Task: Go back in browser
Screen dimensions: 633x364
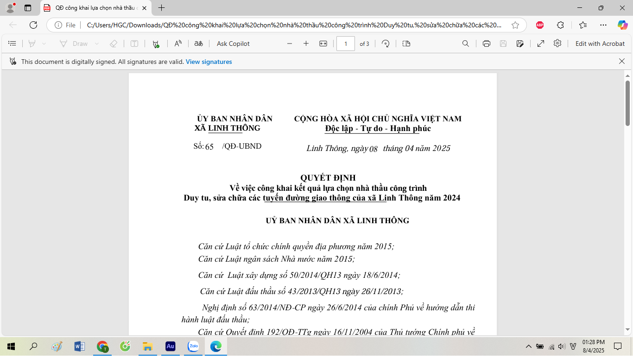Action: (13, 25)
